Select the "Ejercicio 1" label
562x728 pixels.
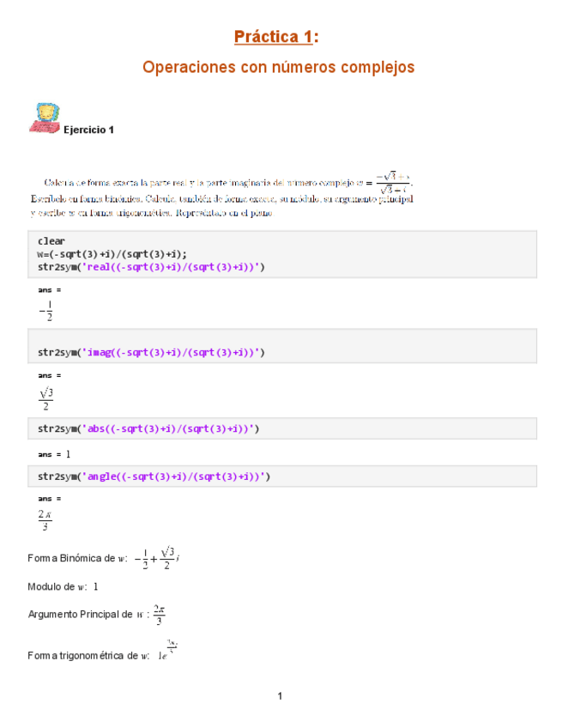[x=88, y=130]
